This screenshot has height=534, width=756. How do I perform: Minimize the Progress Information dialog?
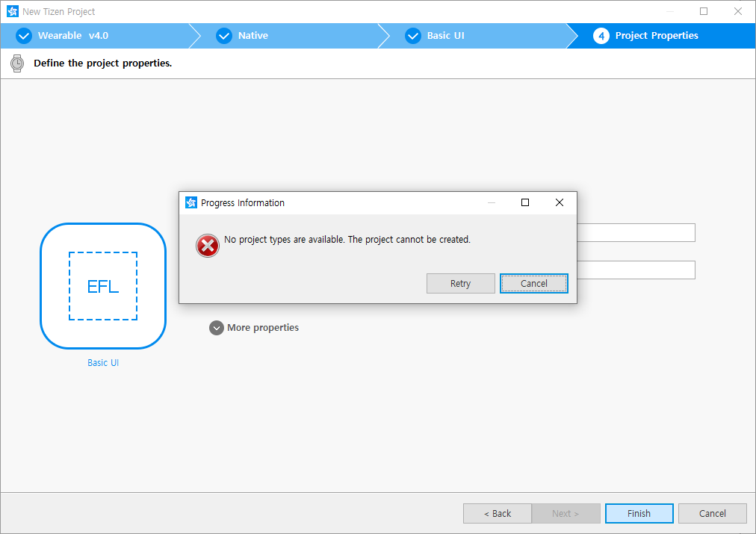pyautogui.click(x=491, y=202)
